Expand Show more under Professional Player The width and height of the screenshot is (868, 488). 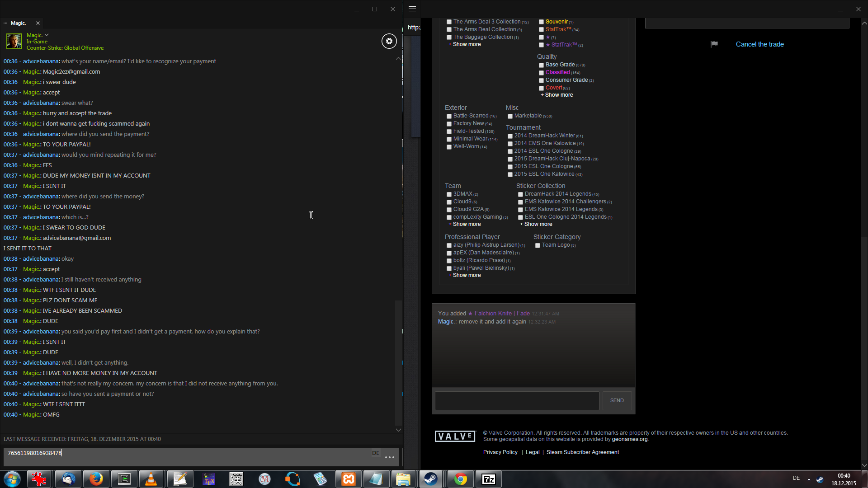click(466, 275)
